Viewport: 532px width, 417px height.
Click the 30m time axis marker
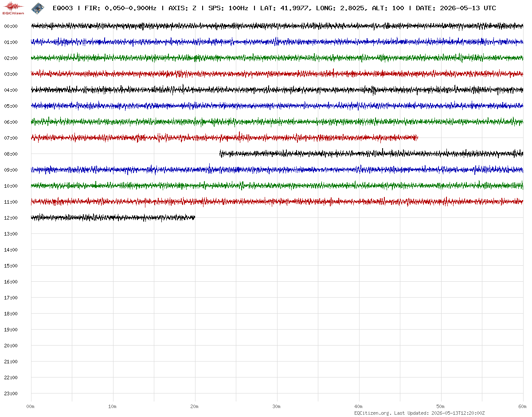[x=276, y=406]
